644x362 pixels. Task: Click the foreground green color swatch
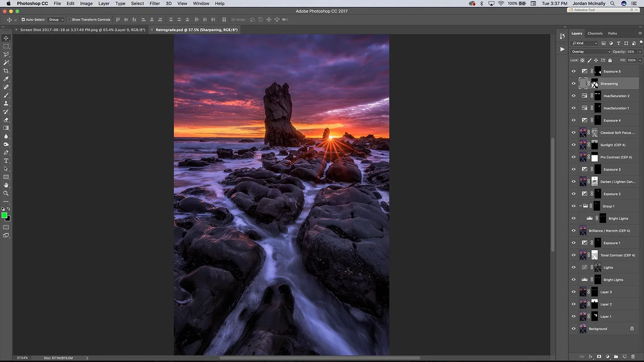click(4, 216)
